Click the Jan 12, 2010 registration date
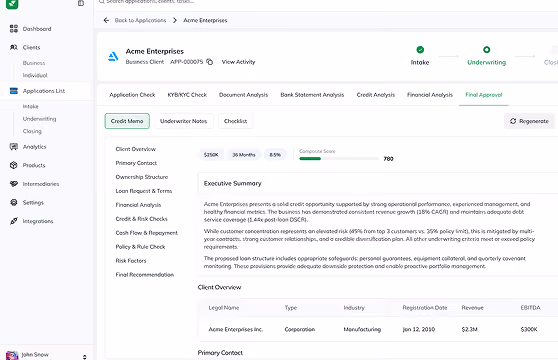The height and width of the screenshot is (360, 558). [418, 329]
